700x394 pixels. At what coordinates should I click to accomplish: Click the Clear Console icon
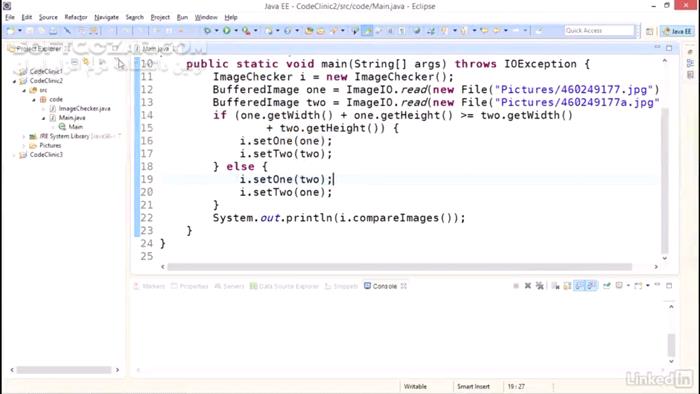555,286
